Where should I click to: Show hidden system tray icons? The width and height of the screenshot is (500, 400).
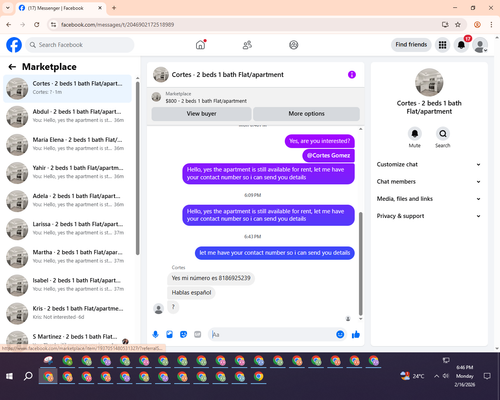[436, 376]
